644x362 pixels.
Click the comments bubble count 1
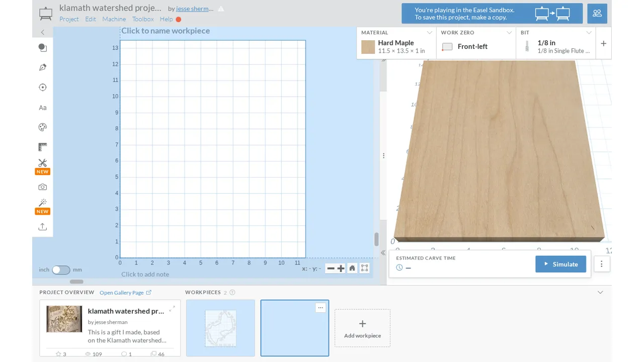tap(126, 354)
